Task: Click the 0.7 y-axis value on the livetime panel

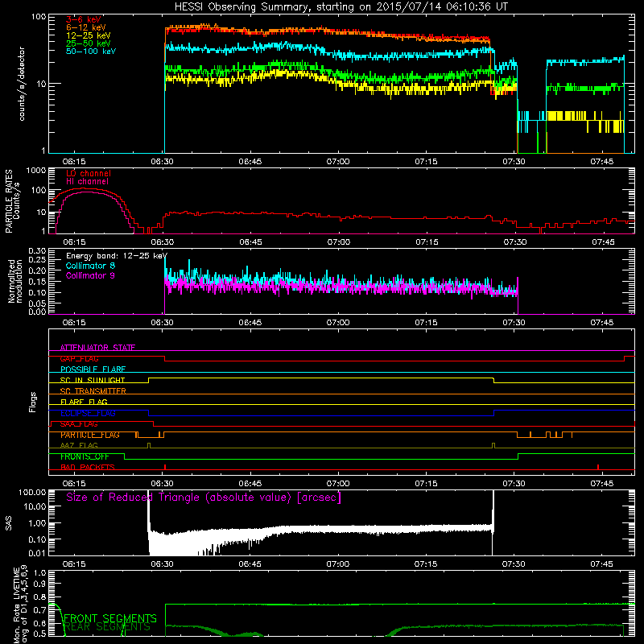Action: pyautogui.click(x=39, y=610)
